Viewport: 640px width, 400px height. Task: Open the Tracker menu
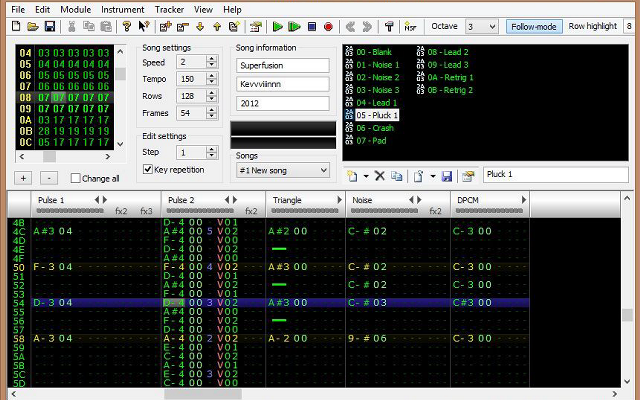[169, 9]
